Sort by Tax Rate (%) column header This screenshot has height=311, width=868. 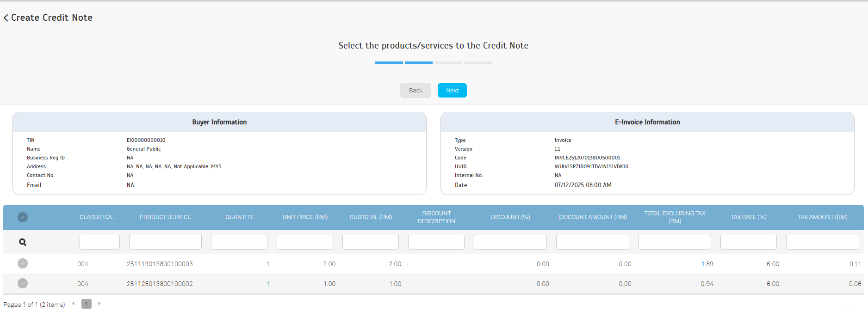(748, 217)
